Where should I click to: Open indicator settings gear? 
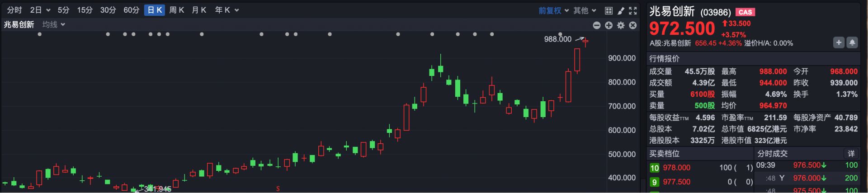621,25
